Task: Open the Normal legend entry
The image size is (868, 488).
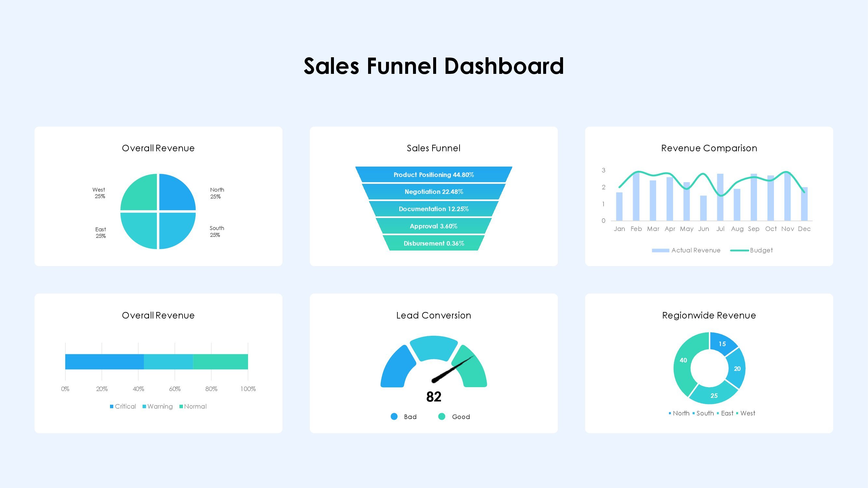Action: pos(193,406)
